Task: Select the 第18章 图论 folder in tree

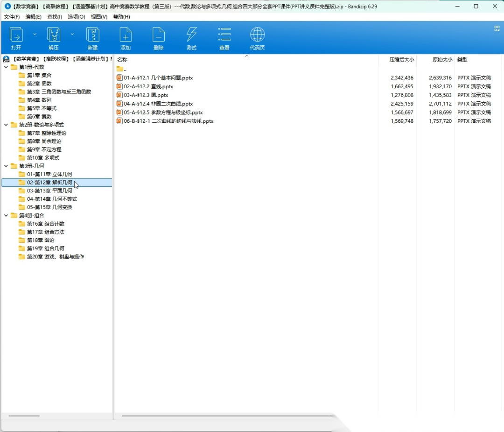Action: point(40,240)
